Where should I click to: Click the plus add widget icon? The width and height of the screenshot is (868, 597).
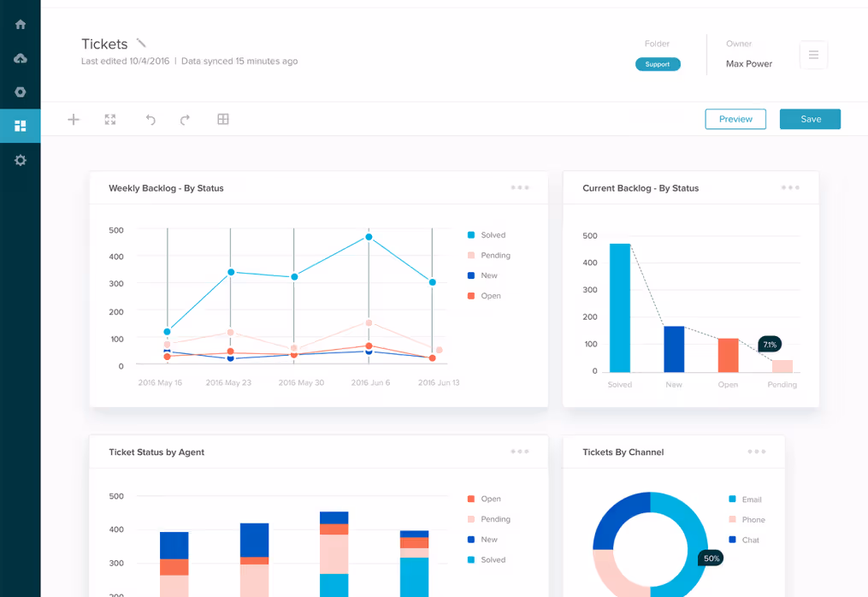(x=74, y=119)
